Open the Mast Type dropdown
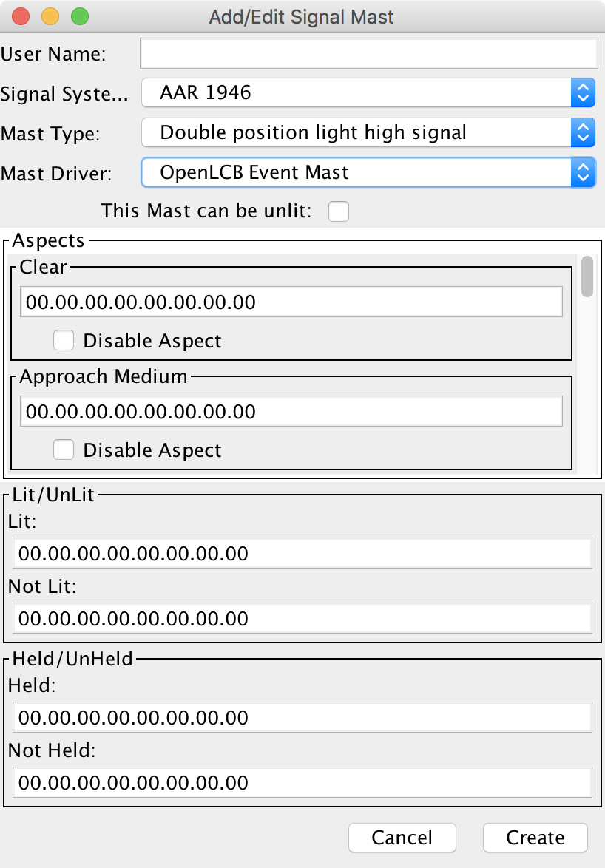 coord(368,133)
